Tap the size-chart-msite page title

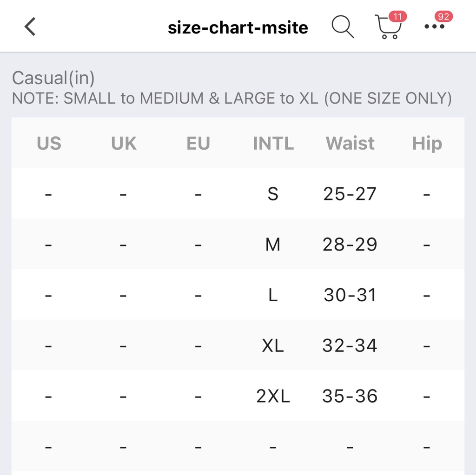point(238,28)
